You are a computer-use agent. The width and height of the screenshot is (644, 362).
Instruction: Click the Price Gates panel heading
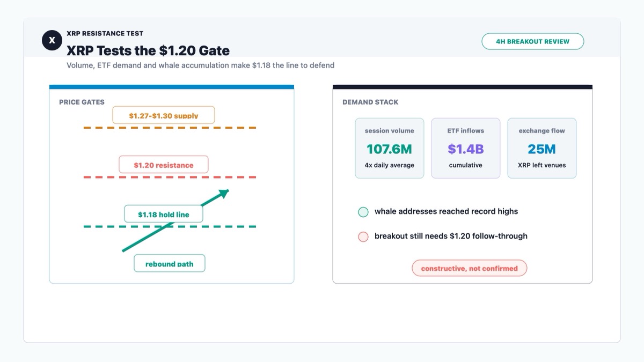[82, 102]
